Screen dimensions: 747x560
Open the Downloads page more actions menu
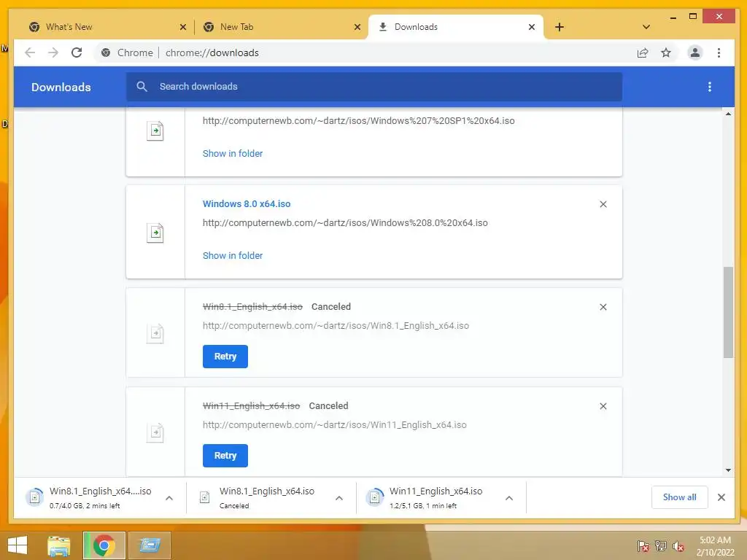point(709,87)
